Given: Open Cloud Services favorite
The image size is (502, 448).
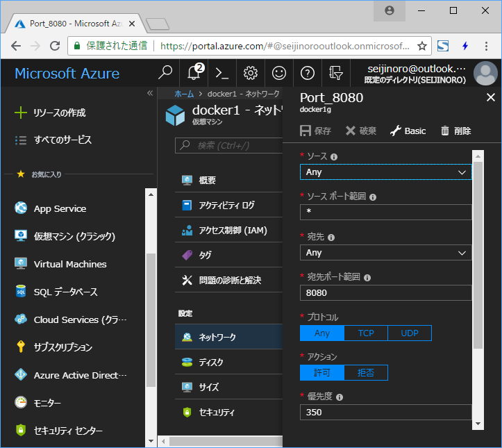Looking at the screenshot, I should click(70, 320).
